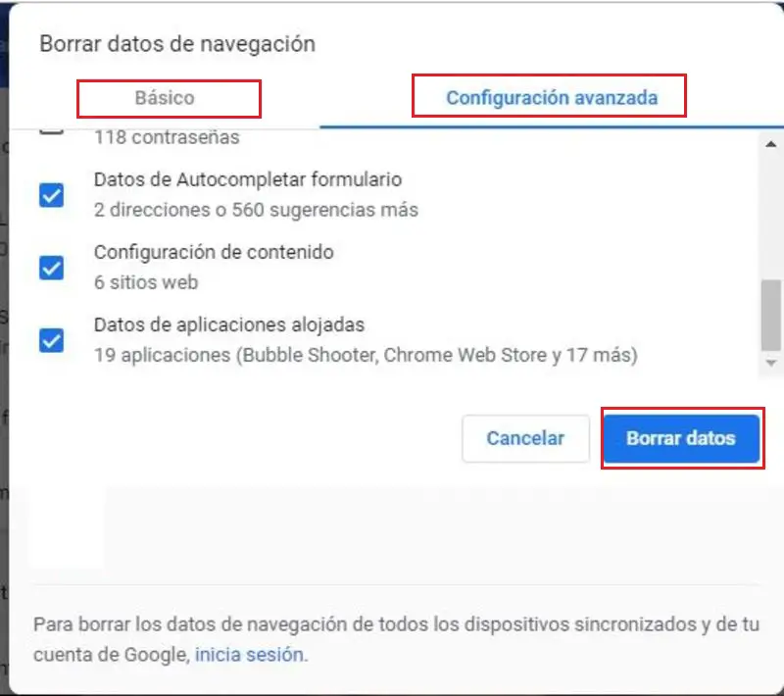This screenshot has width=784, height=696.
Task: Click the Borrar datos de navegación title
Action: [177, 44]
